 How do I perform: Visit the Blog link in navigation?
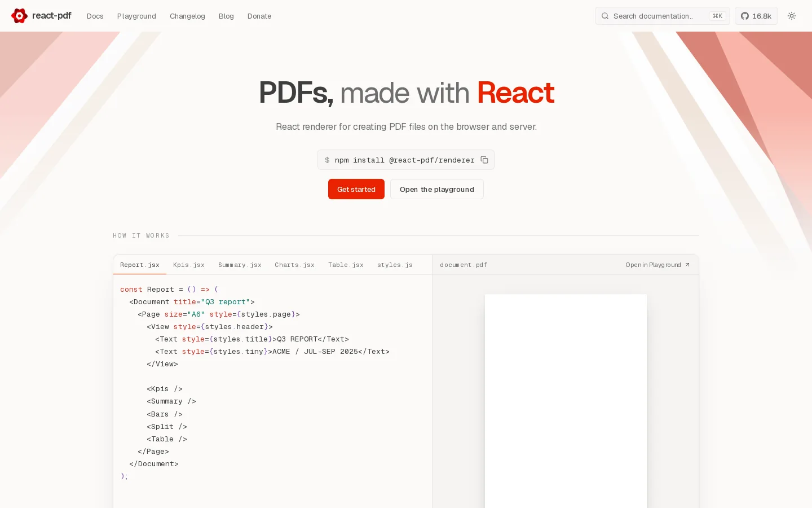[x=226, y=16]
